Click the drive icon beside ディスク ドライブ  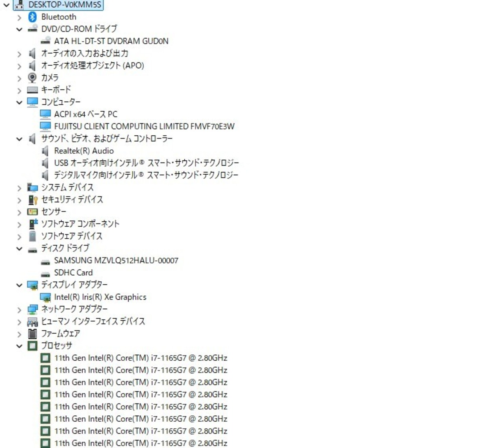[x=32, y=249]
